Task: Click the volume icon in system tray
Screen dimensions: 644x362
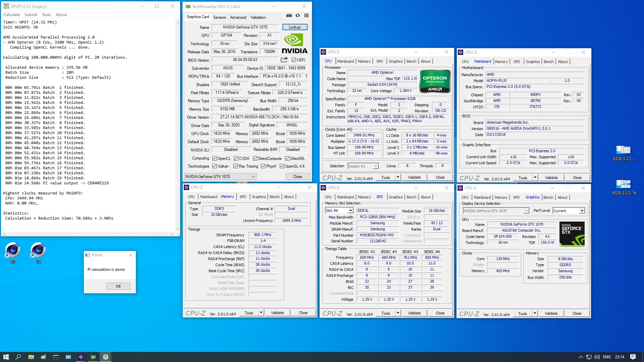Action: (597, 357)
